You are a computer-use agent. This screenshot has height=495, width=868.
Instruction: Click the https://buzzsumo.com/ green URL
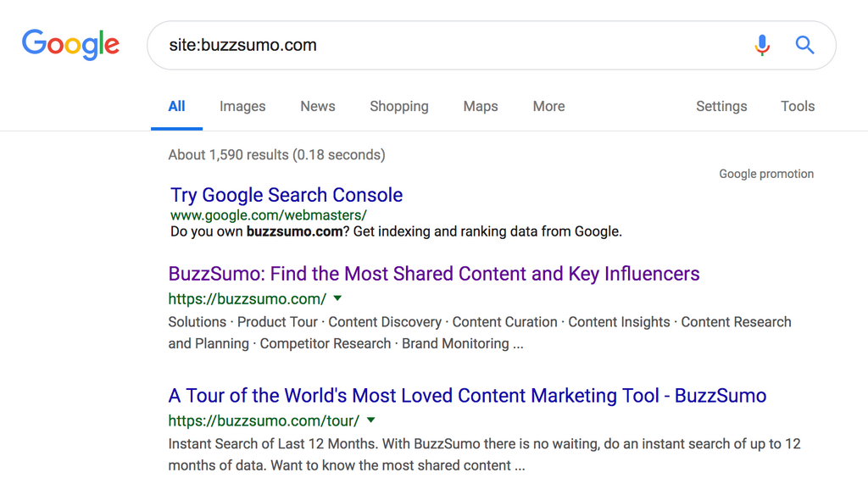(247, 298)
